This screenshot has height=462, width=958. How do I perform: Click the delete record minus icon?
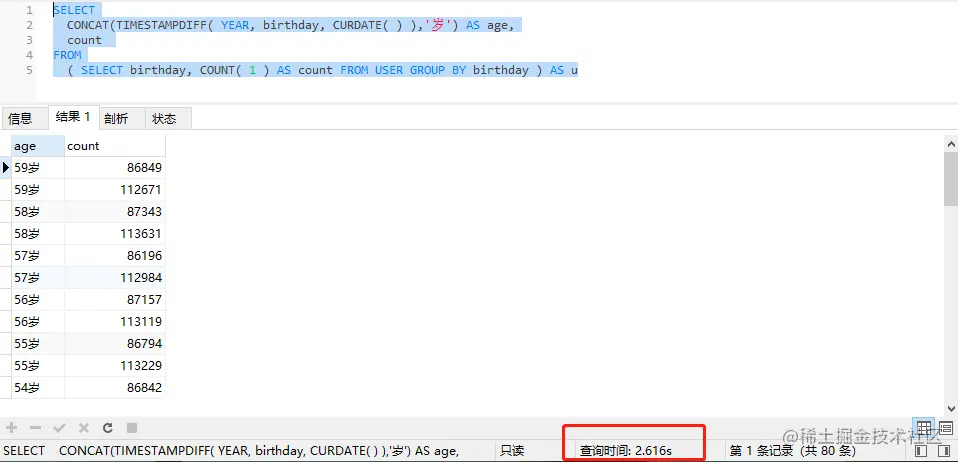35,428
